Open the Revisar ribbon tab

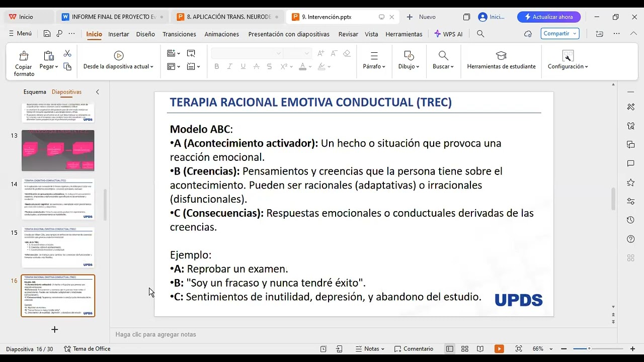(x=348, y=34)
